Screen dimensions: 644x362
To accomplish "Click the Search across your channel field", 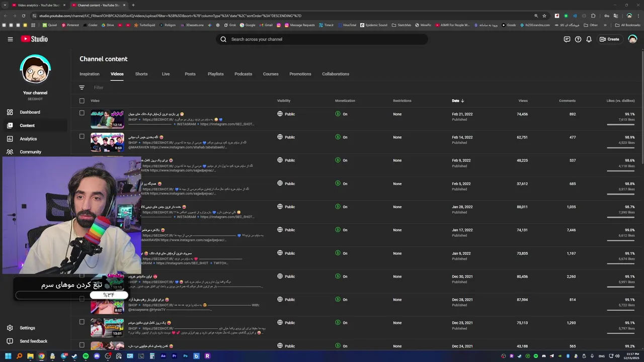I will point(322,39).
